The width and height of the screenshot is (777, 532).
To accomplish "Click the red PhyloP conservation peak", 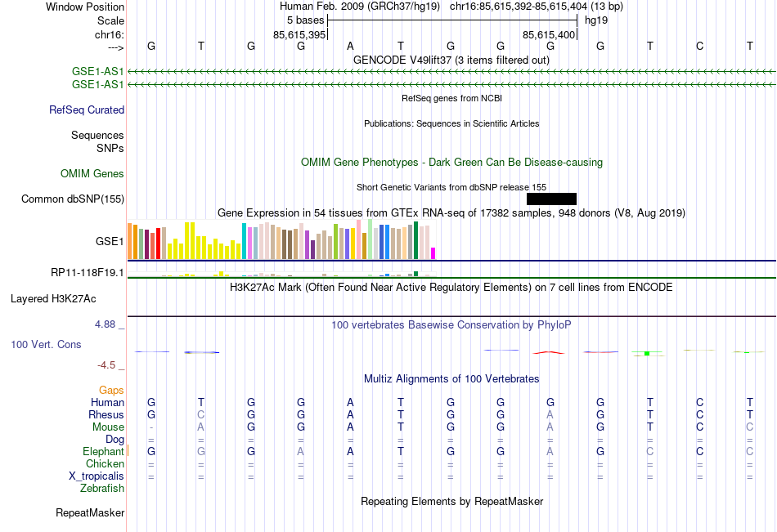I will tap(549, 353).
